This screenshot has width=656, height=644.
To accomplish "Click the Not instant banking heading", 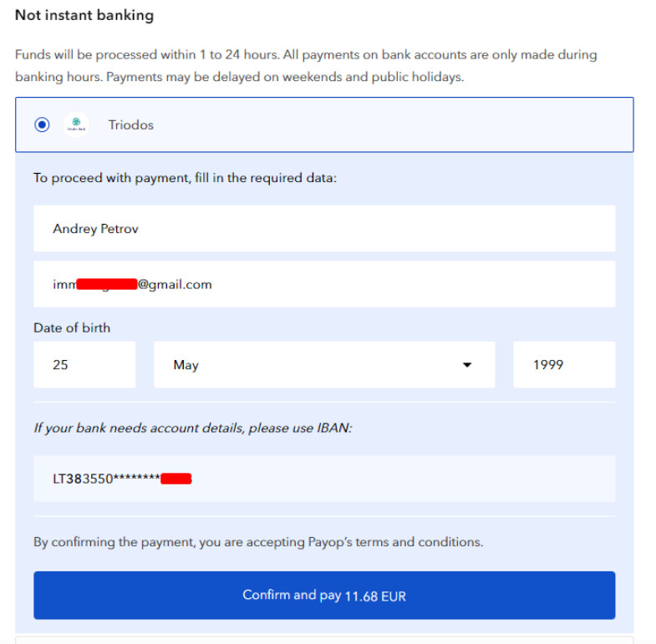I will [84, 15].
